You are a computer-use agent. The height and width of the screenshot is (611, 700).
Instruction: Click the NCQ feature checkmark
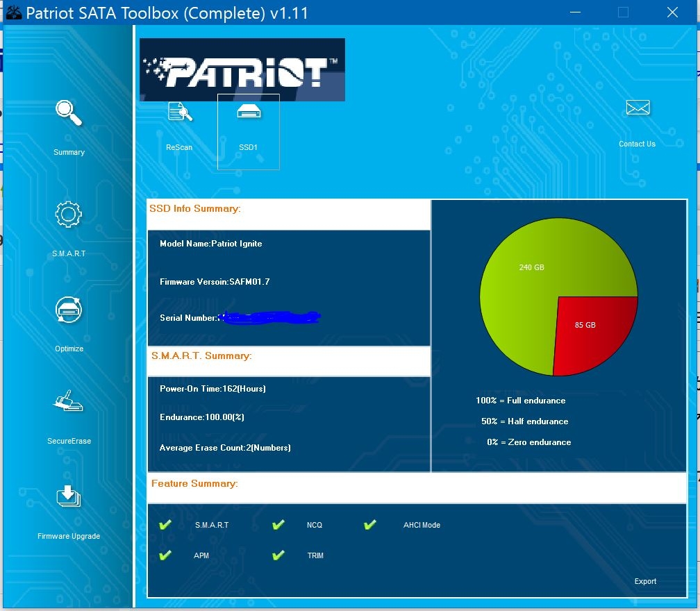click(278, 524)
